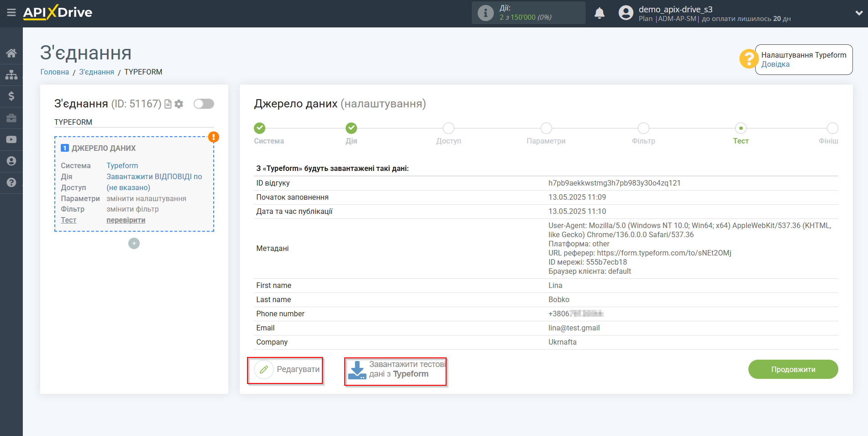This screenshot has height=436, width=868.
Task: Click the orange help question icon
Action: [x=748, y=59]
